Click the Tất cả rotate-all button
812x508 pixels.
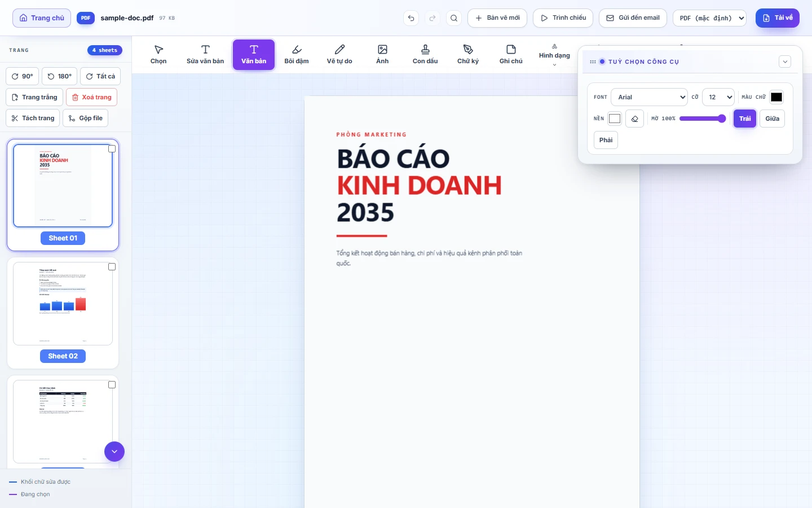[100, 76]
